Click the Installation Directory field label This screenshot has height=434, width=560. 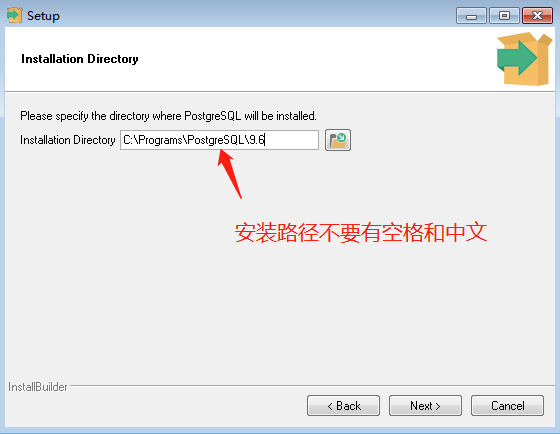coord(68,140)
